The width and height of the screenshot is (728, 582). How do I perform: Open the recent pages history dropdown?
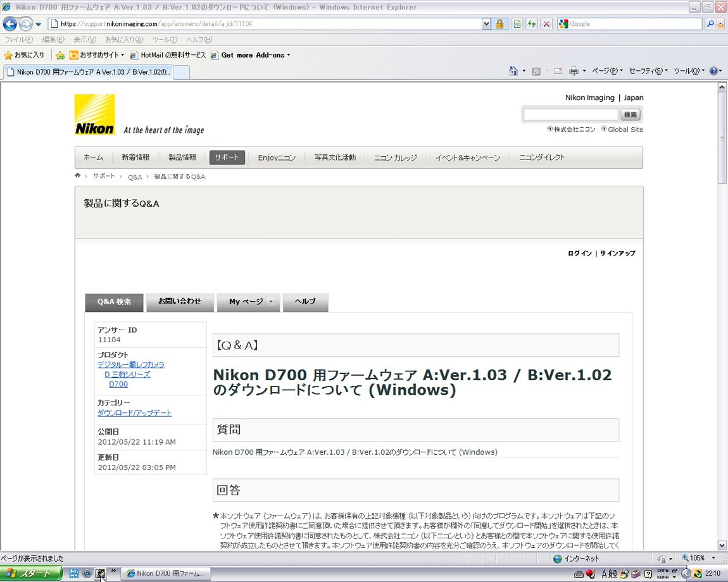39,24
